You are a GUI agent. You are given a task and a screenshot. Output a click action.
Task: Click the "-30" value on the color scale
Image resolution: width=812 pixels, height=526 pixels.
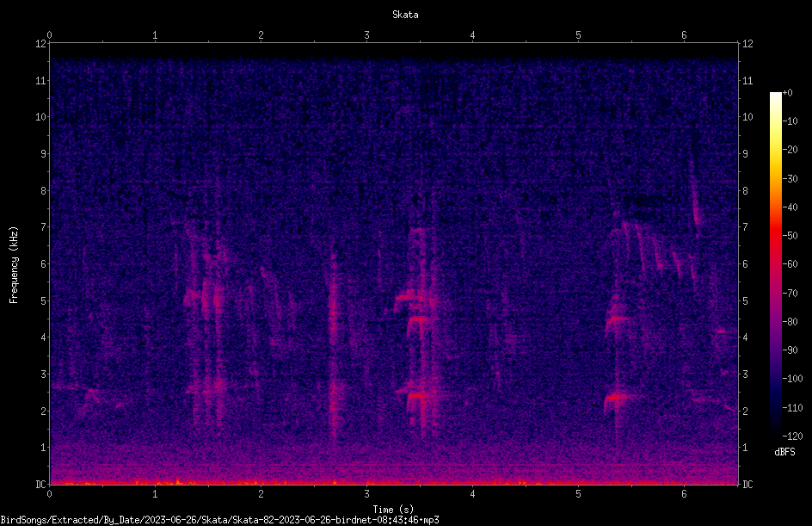[790, 179]
